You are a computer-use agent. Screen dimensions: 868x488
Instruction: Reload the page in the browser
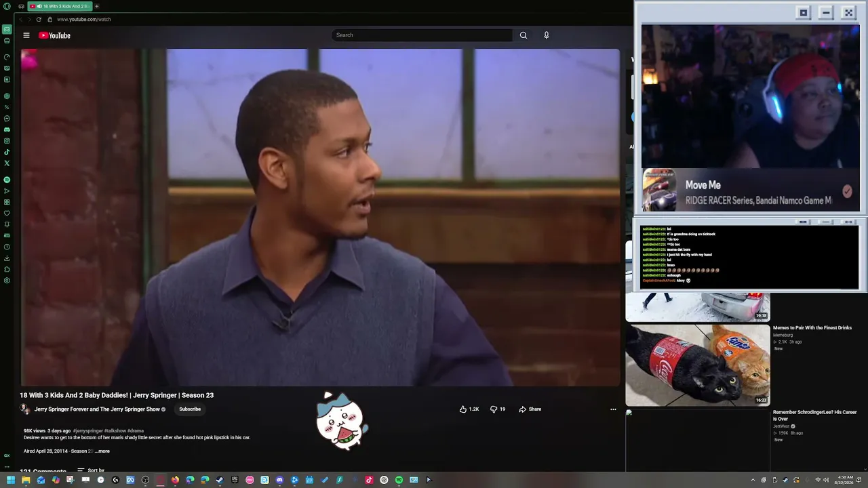[39, 20]
